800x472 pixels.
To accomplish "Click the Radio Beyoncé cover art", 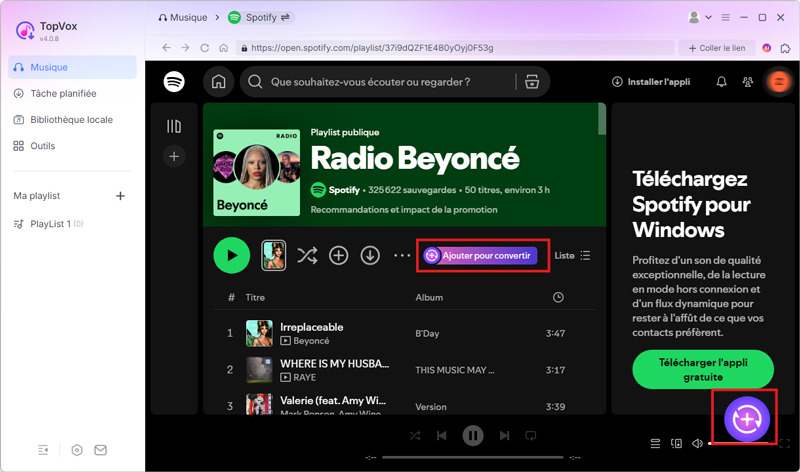I will coord(257,172).
